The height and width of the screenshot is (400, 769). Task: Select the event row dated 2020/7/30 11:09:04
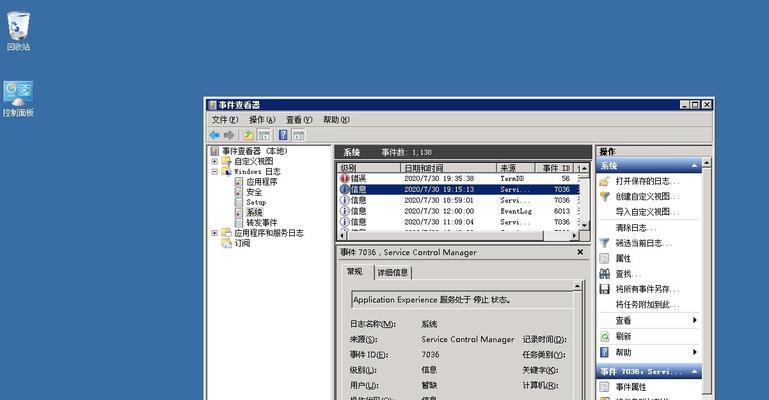[459, 222]
